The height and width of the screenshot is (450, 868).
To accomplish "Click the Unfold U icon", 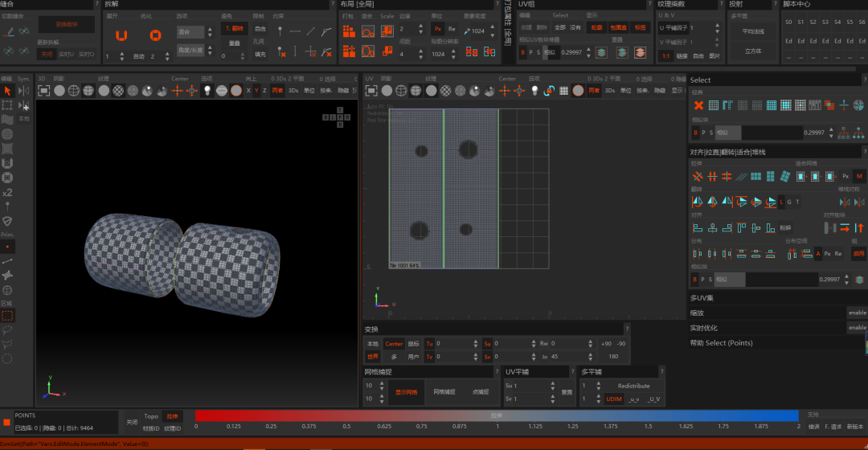I will coord(121,35).
